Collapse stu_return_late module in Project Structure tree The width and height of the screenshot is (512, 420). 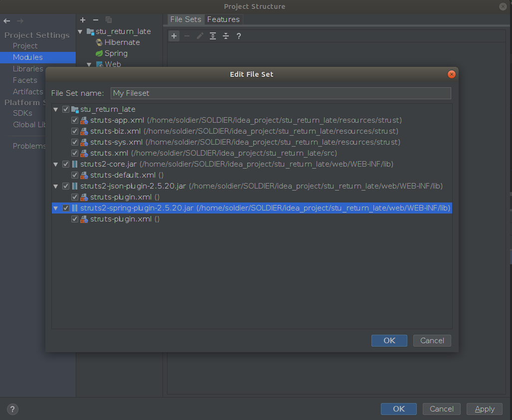(x=80, y=32)
